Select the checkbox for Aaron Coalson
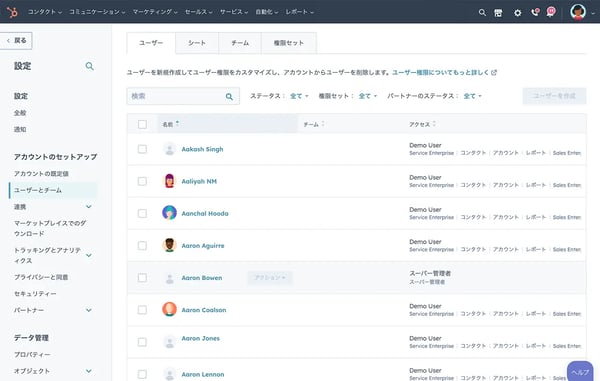600x381 pixels. [142, 310]
